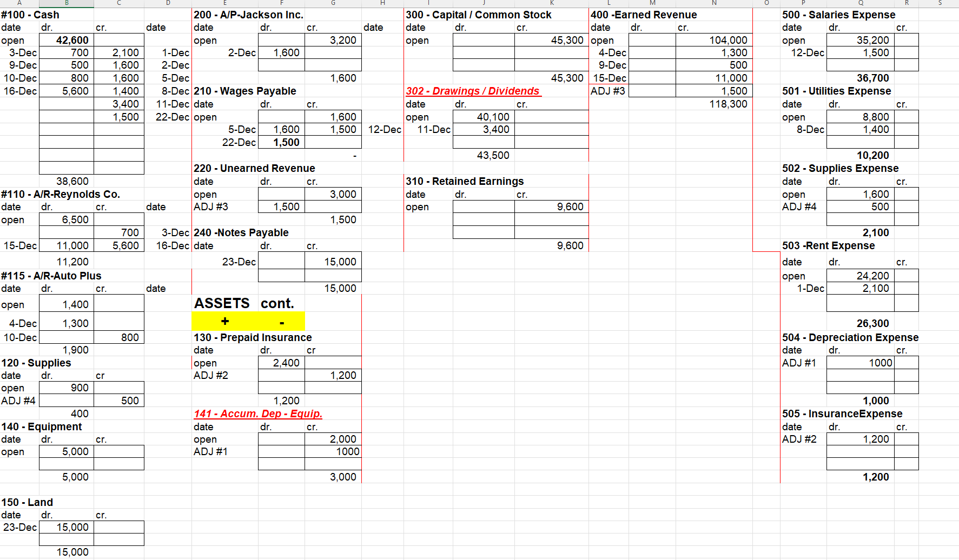Screen dimensions: 959x560
Task: Click '#115 - A/R-Auto Plus' title
Action: click(51, 276)
